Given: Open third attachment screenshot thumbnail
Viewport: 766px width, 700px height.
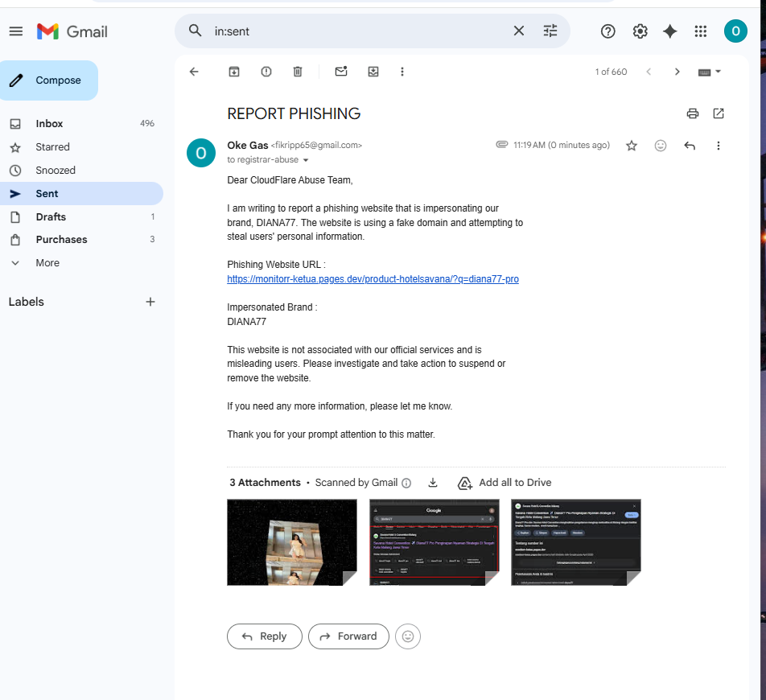Looking at the screenshot, I should coord(576,542).
